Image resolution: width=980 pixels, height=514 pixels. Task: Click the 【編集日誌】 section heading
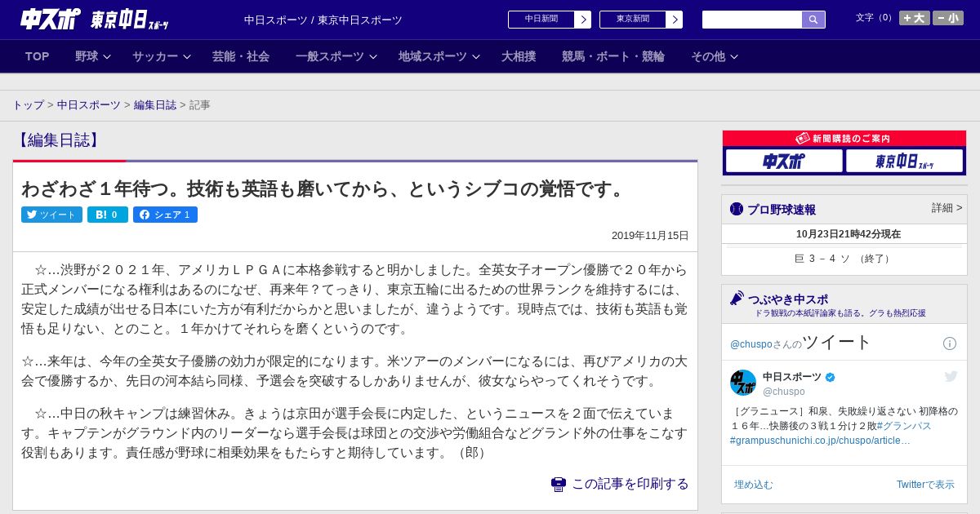coord(59,140)
